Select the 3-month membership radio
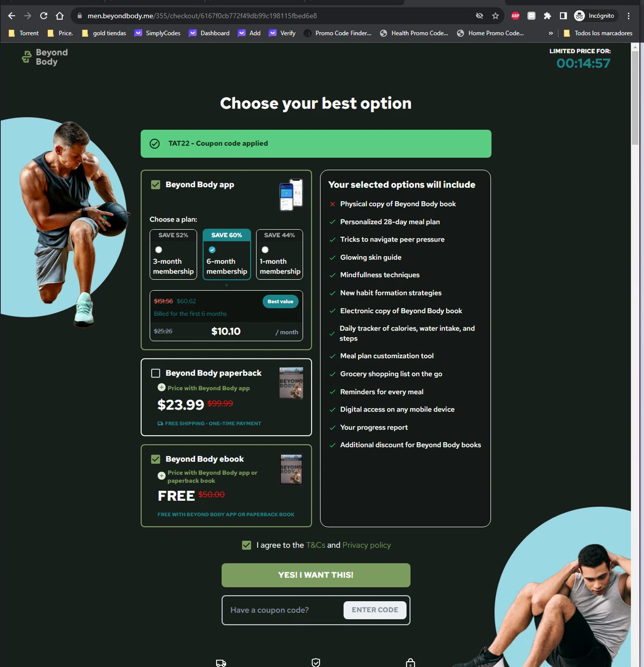 (159, 250)
